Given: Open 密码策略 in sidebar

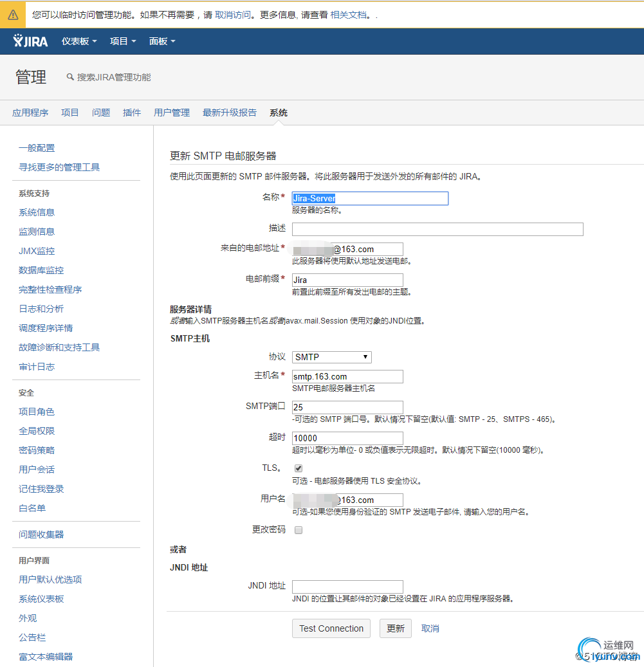Looking at the screenshot, I should pos(37,450).
